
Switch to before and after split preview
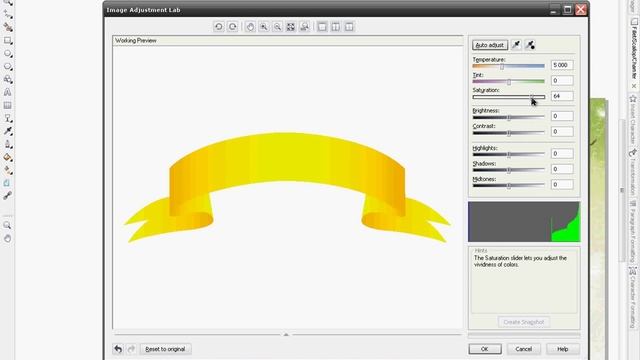pos(349,27)
